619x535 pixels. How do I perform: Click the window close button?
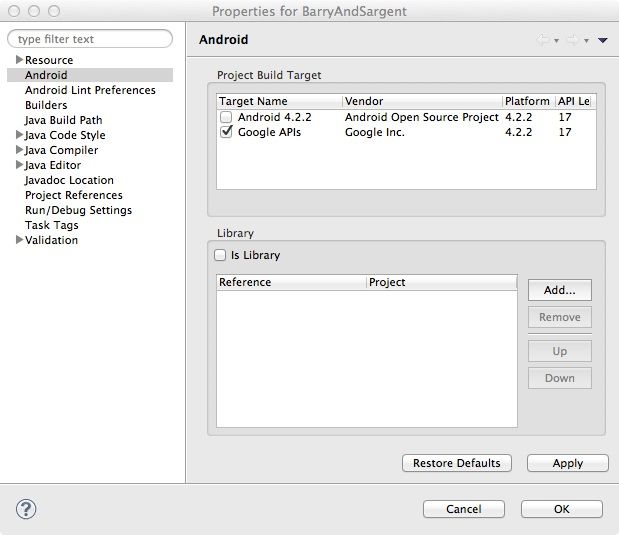(x=14, y=11)
